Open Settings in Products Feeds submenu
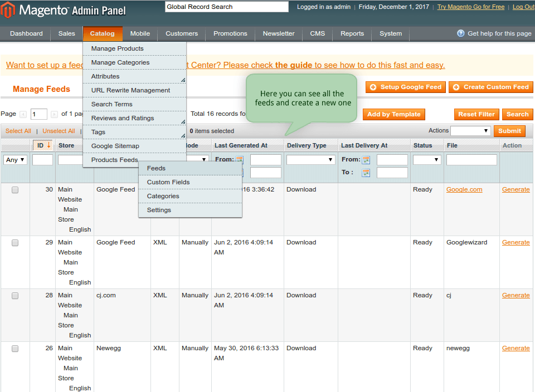 [190, 210]
